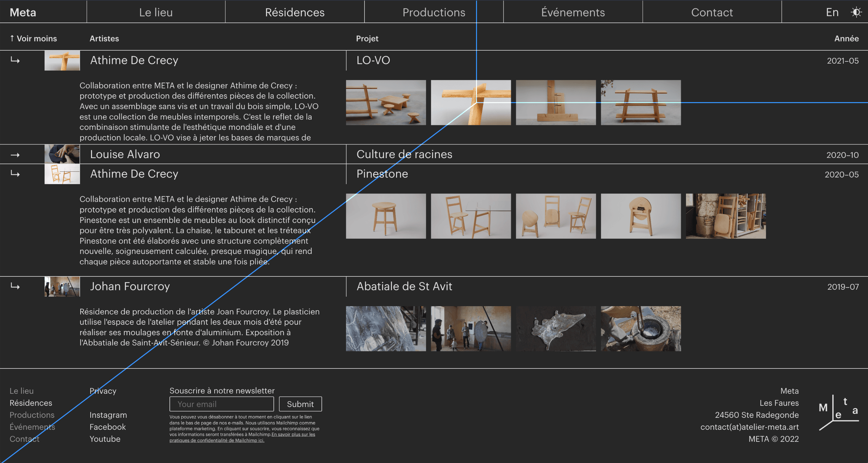Go to home via Meta header logo
The height and width of the screenshot is (463, 868).
23,12
